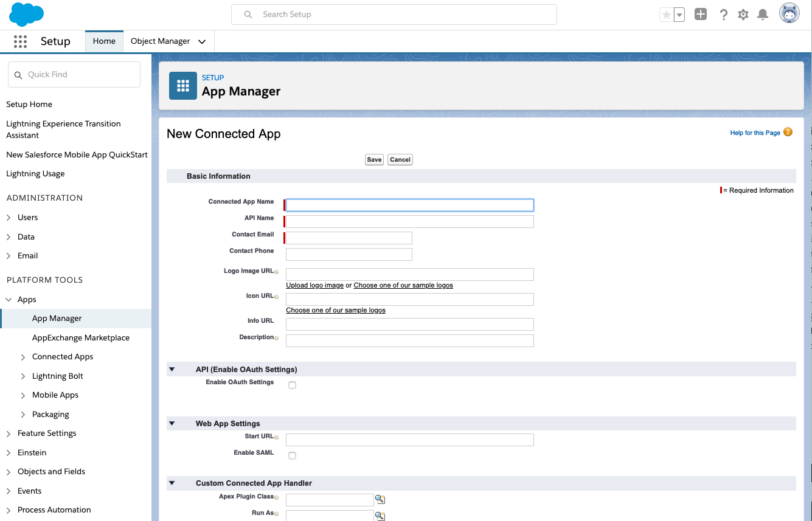
Task: Click the Info URL field
Action: click(x=410, y=325)
